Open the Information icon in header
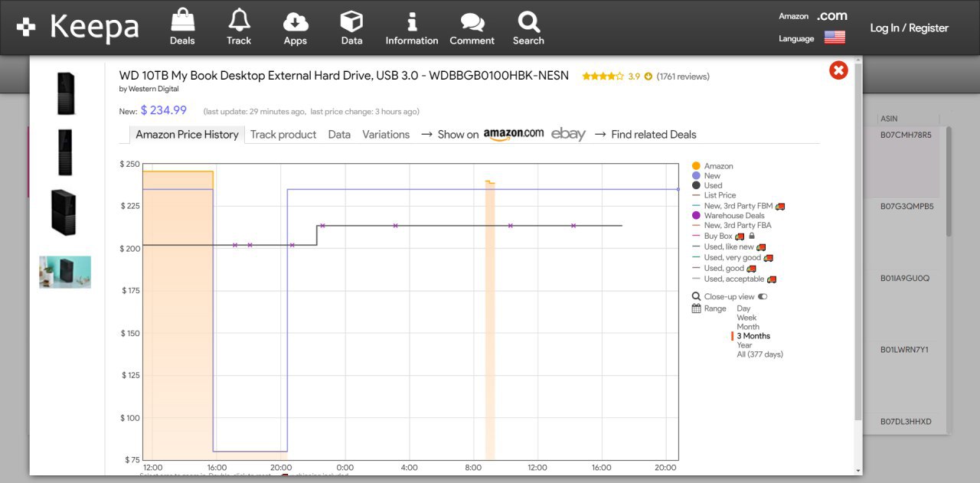980x483 pixels. tap(412, 21)
